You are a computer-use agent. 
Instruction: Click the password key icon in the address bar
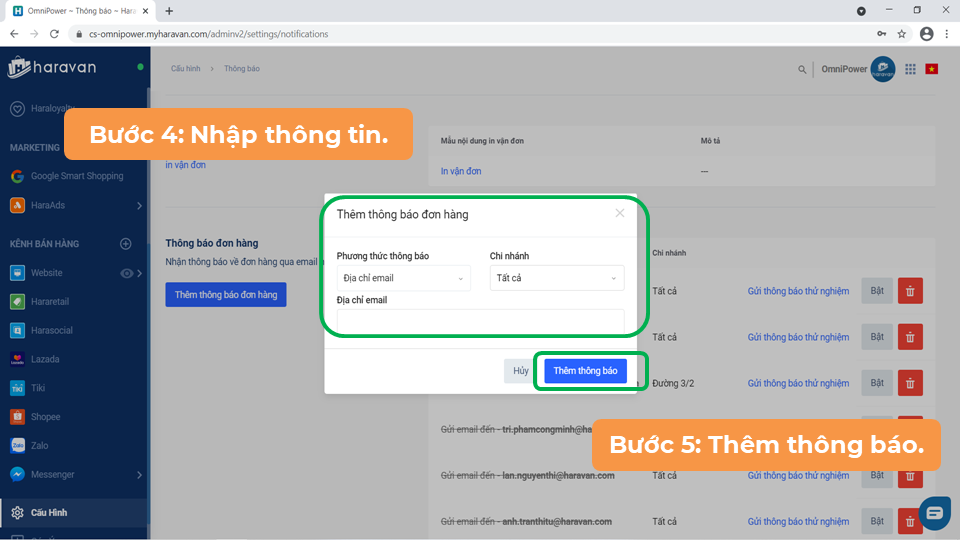pyautogui.click(x=882, y=34)
